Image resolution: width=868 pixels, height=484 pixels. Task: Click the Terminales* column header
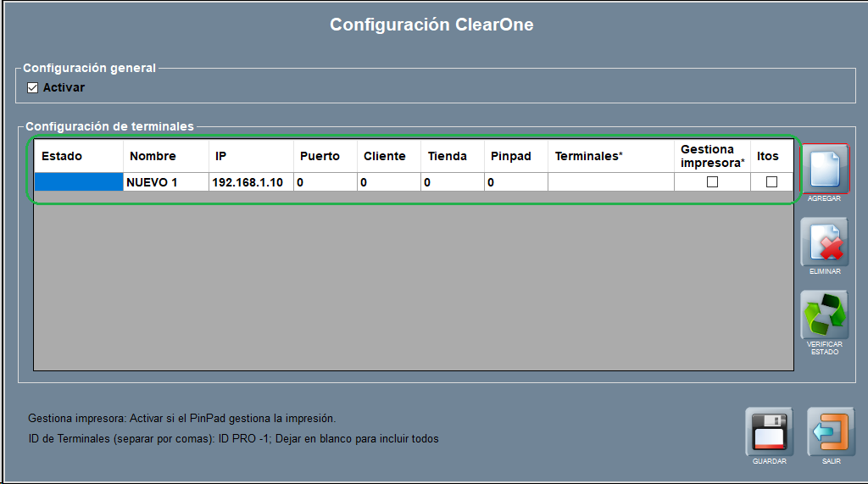point(610,156)
